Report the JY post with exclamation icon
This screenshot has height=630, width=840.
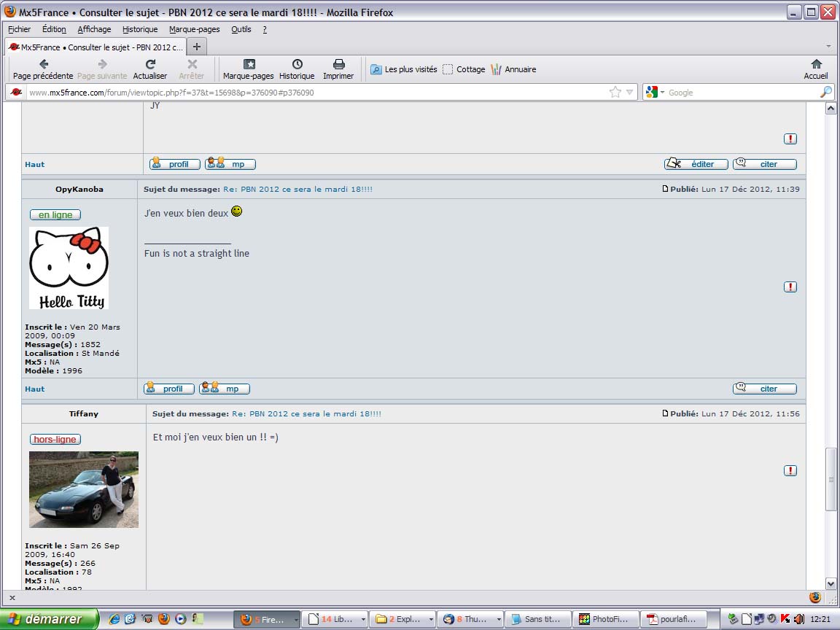click(x=790, y=139)
